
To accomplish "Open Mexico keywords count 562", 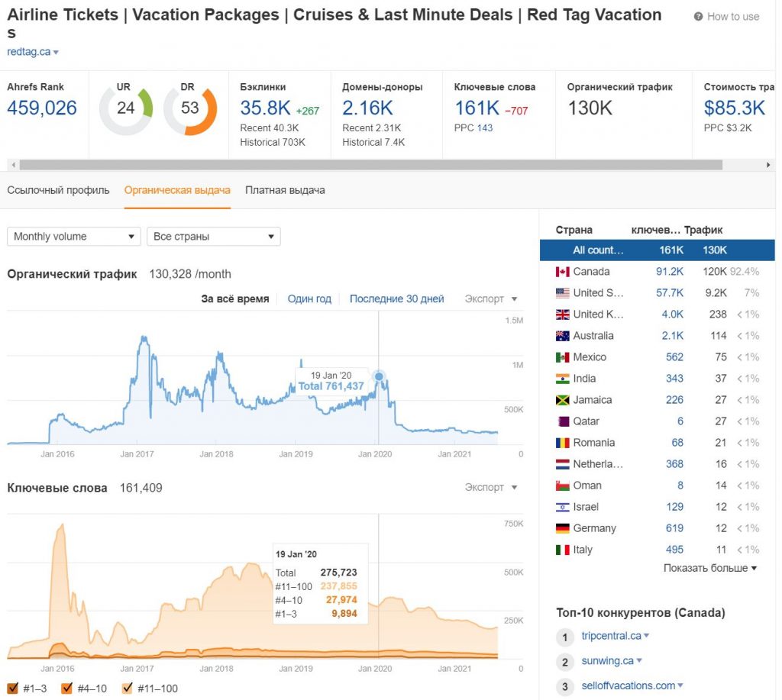I will (x=674, y=357).
